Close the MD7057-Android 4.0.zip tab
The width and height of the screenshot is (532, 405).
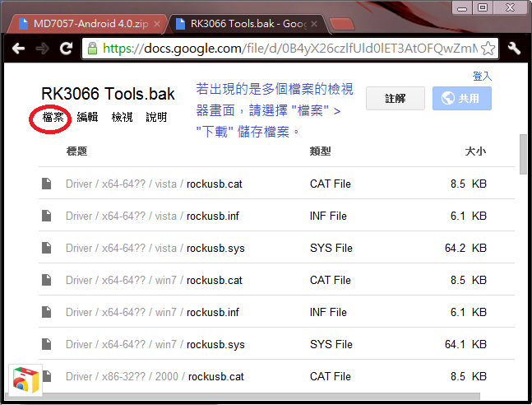(157, 24)
